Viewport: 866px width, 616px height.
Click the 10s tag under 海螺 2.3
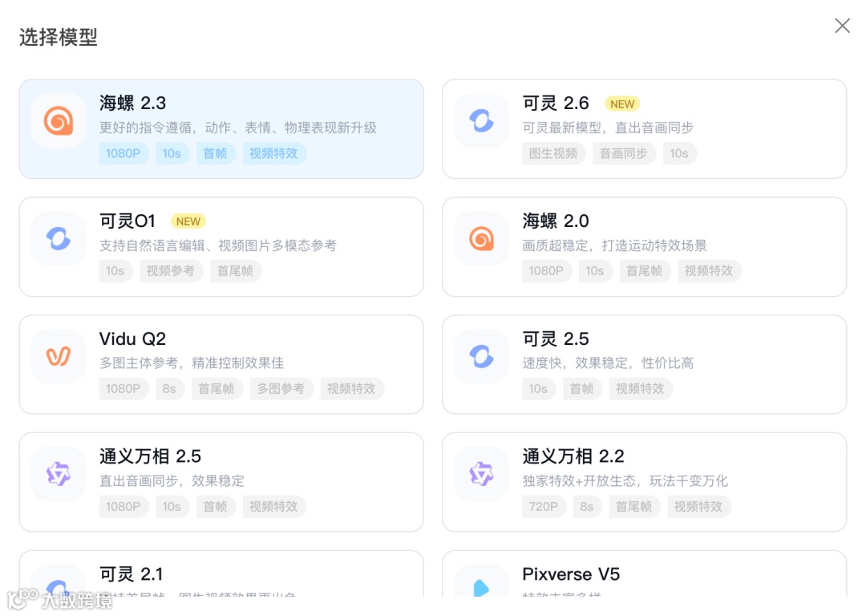tap(172, 153)
